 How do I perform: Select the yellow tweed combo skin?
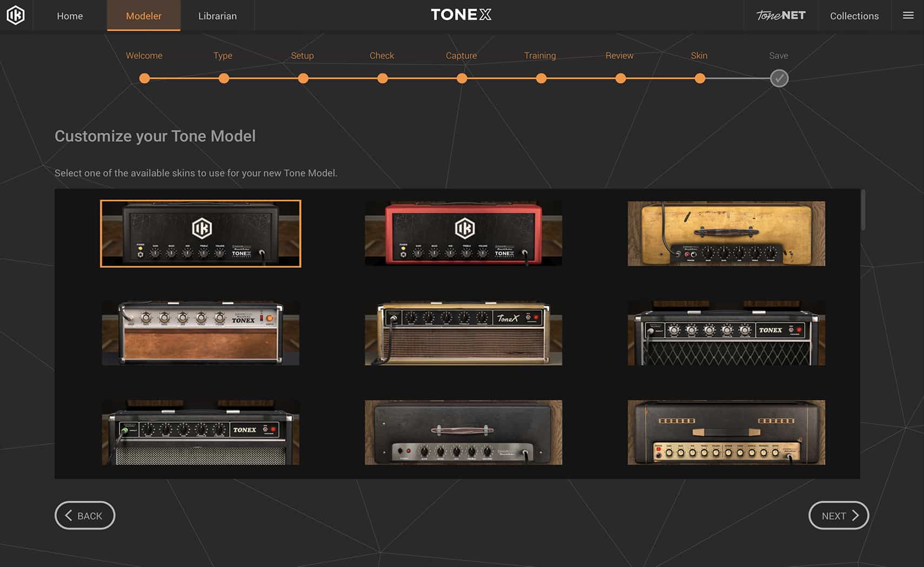pos(726,233)
